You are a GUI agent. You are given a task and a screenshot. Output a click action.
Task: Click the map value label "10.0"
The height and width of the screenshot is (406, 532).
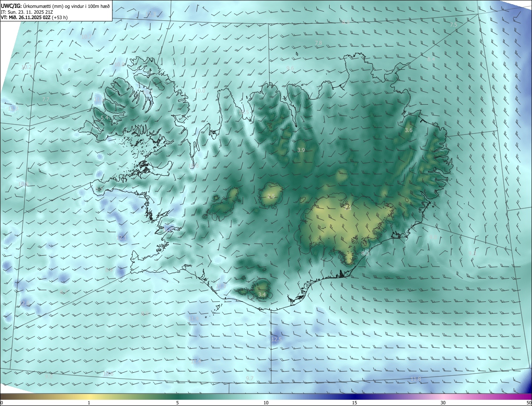tap(200, 90)
